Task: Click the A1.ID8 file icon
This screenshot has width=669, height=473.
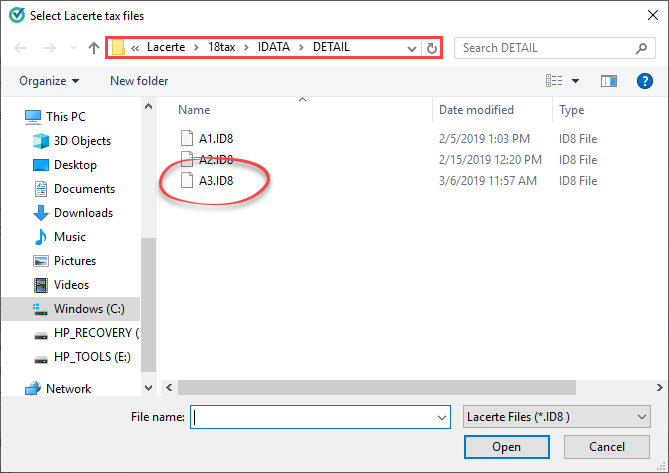Action: 186,138
